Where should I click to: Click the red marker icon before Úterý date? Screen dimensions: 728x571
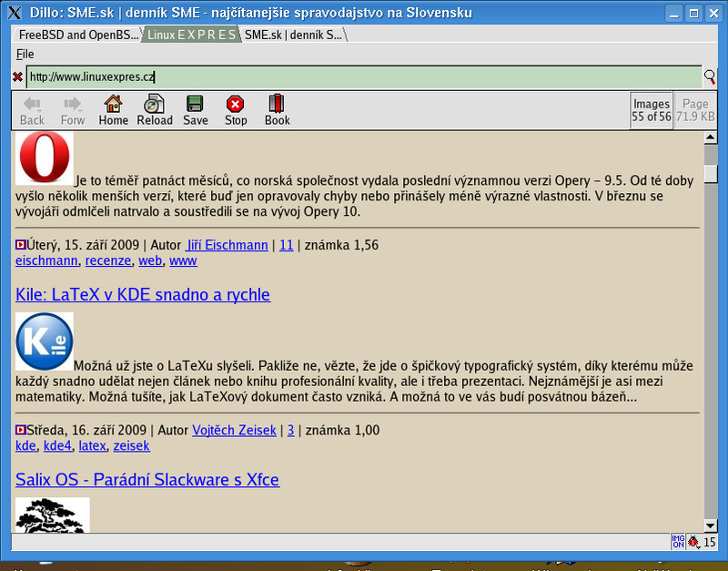pyautogui.click(x=21, y=245)
